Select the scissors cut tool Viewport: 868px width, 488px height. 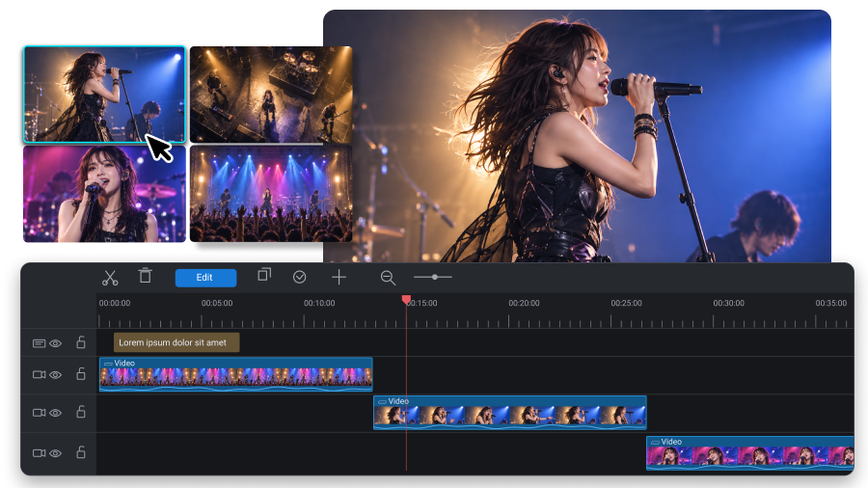[110, 277]
